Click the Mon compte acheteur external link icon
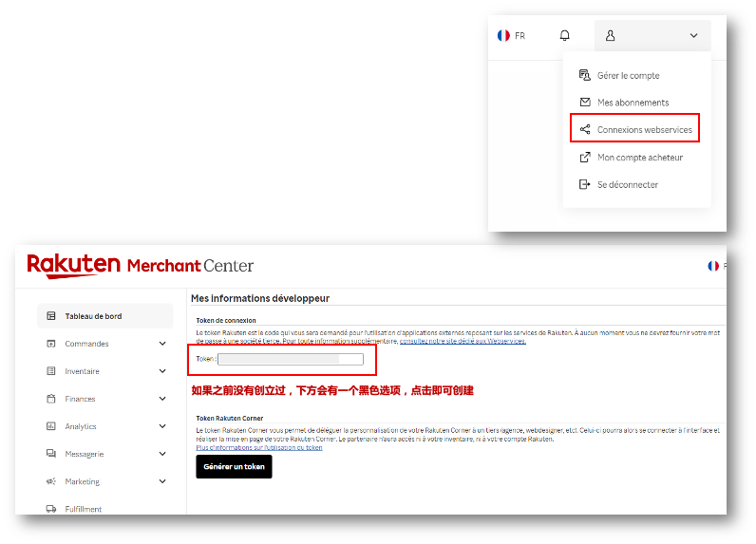This screenshot has width=756, height=544. tap(585, 157)
